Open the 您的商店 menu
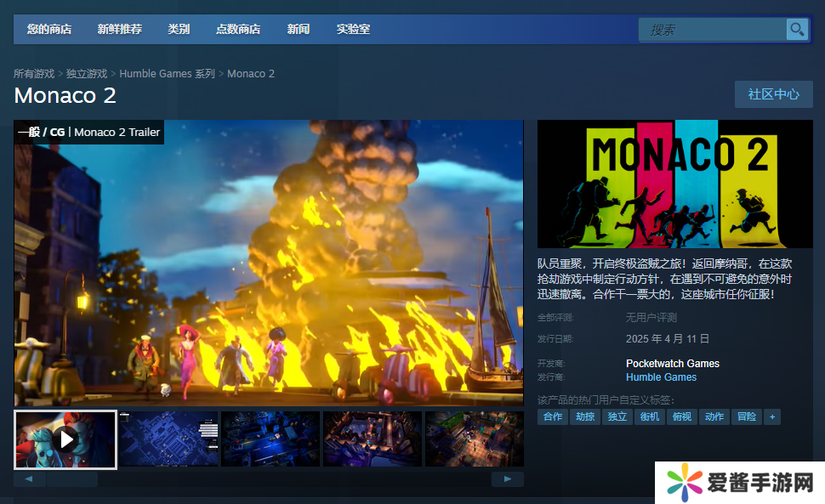This screenshot has width=825, height=504. coord(49,30)
